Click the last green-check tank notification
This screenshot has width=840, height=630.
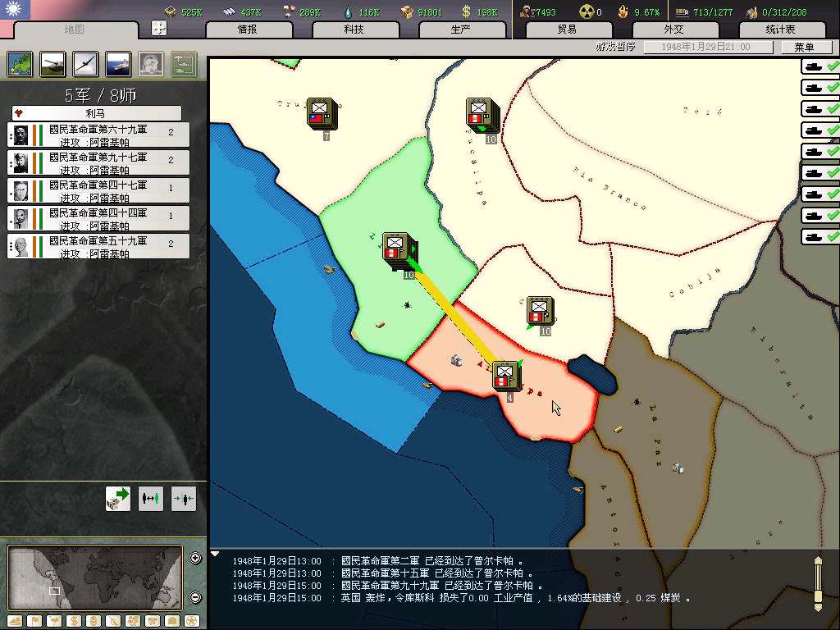pyautogui.click(x=820, y=236)
